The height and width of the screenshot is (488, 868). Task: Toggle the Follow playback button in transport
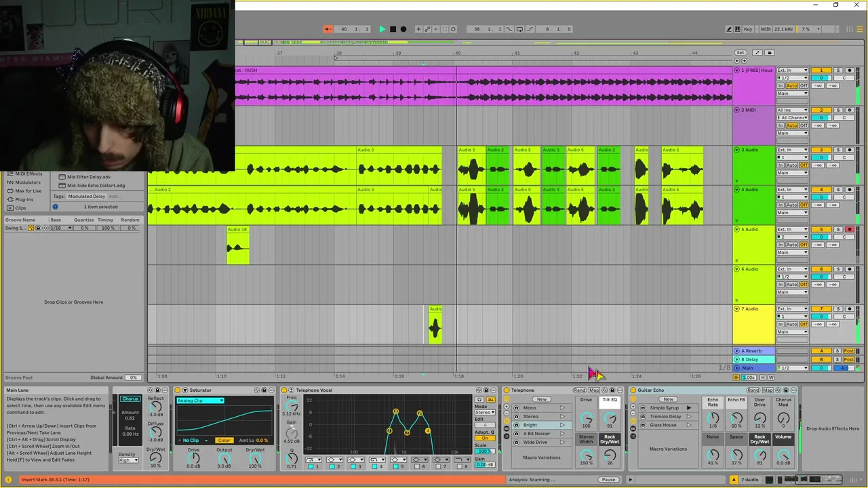point(328,29)
